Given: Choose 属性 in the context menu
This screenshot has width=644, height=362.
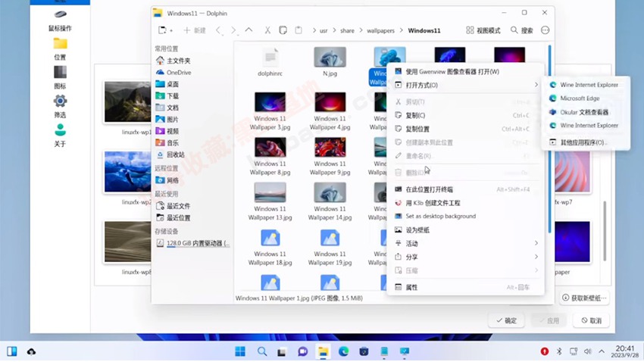Looking at the screenshot, I should pyautogui.click(x=465, y=287).
